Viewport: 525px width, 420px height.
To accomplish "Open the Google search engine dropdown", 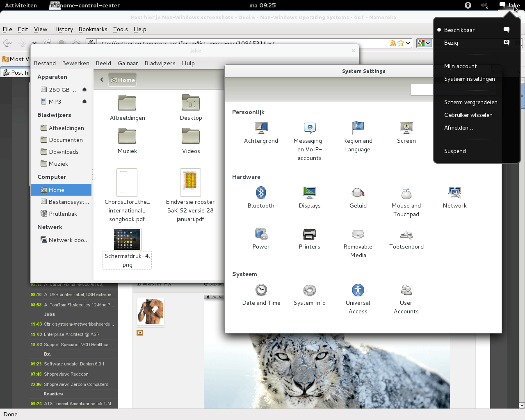I will [424, 43].
